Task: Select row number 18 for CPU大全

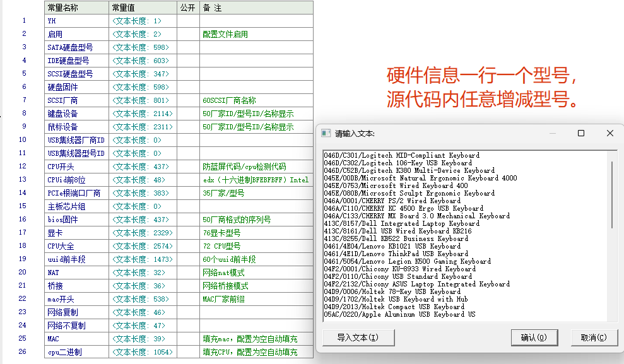Action: tap(23, 245)
